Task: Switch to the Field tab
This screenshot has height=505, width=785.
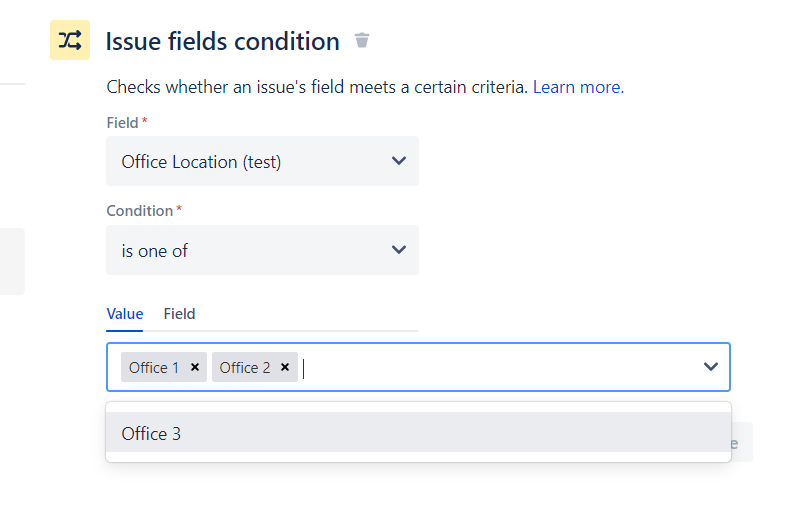Action: (179, 314)
